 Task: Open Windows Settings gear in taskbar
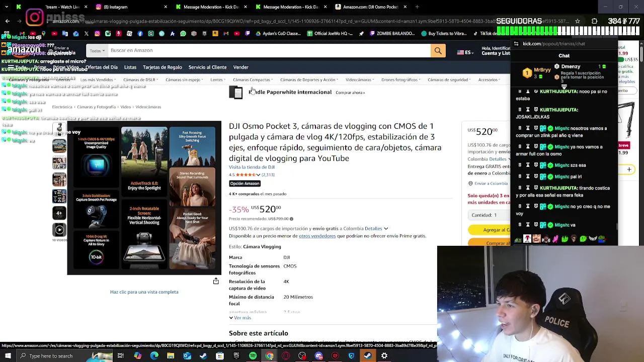pyautogui.click(x=384, y=356)
